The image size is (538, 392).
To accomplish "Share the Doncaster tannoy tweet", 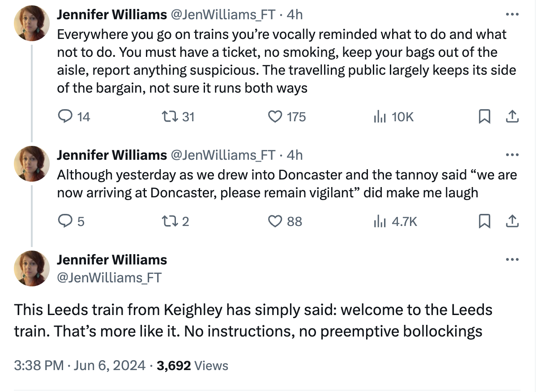I will (512, 221).
